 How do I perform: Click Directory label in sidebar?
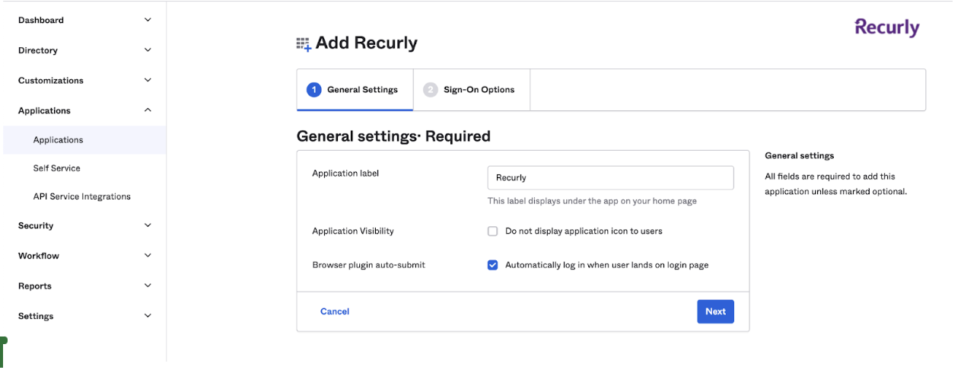click(38, 50)
